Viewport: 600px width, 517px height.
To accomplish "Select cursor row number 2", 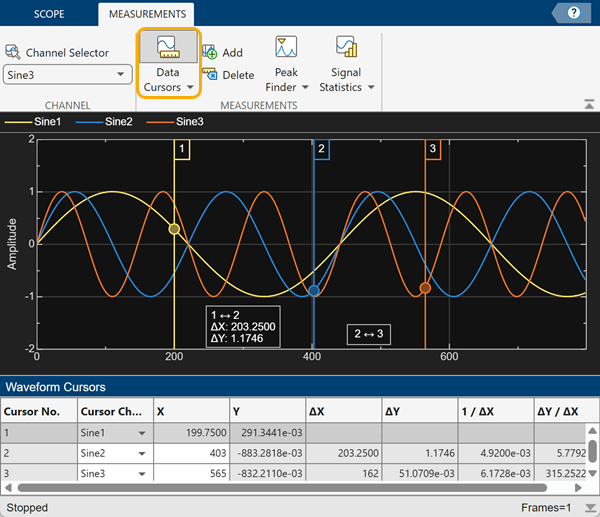I will click(39, 453).
